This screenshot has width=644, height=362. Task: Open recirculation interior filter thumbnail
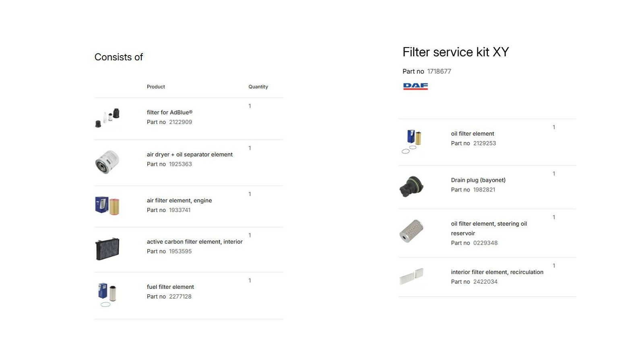pos(412,277)
